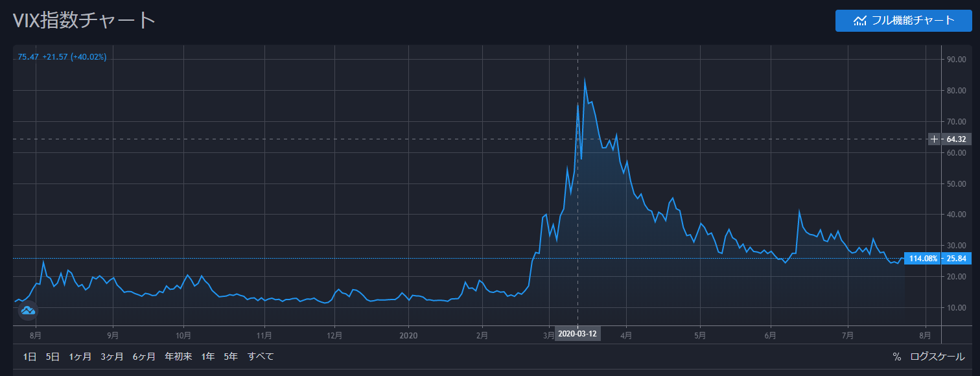
Task: Click the 25.84 current price label
Action: (957, 259)
